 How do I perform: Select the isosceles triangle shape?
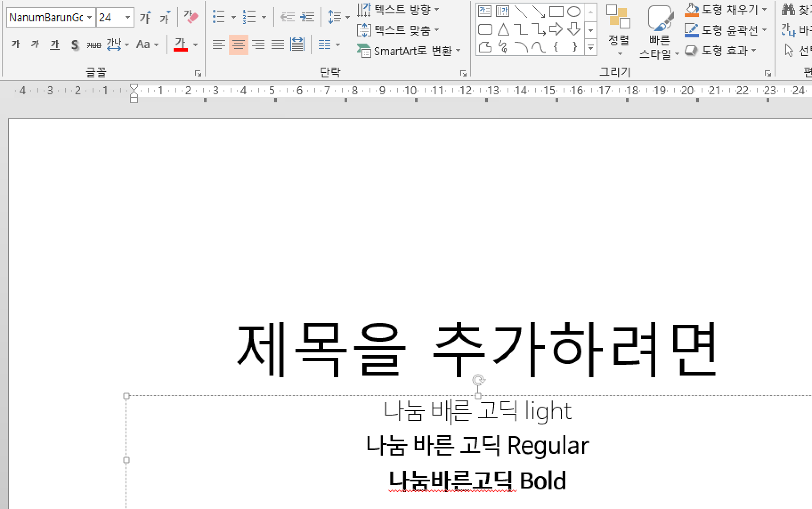(503, 29)
